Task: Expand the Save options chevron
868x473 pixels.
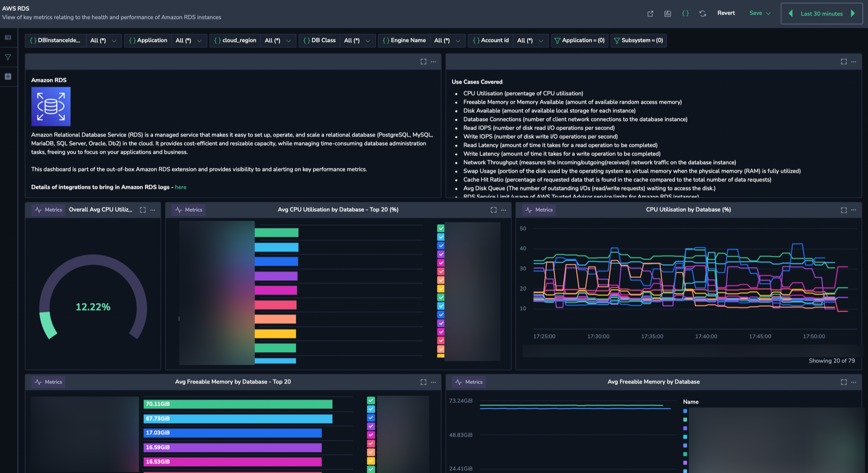Action: 768,13
